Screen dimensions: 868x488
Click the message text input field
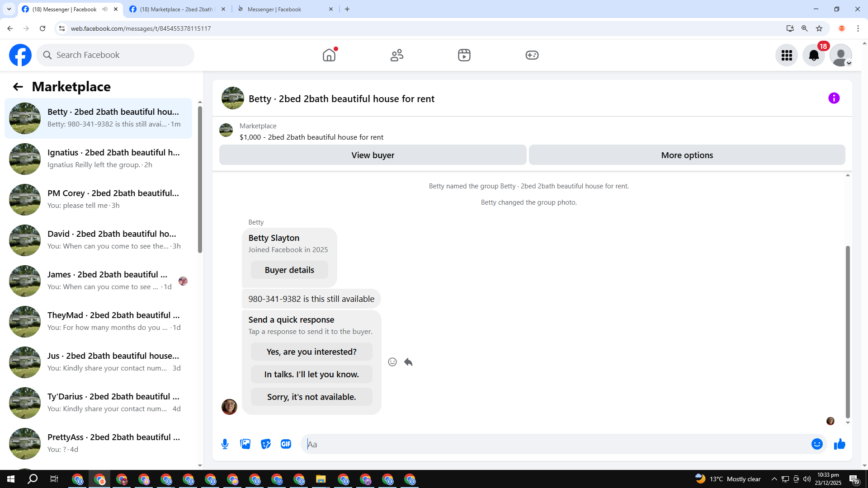click(x=556, y=444)
